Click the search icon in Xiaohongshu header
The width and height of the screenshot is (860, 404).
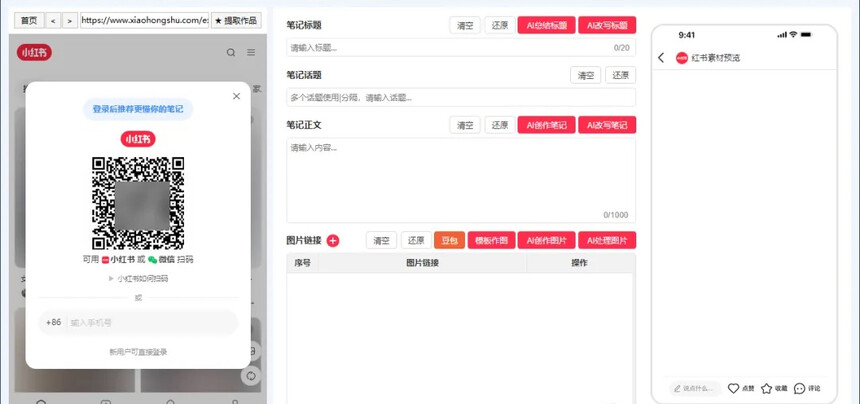[231, 53]
